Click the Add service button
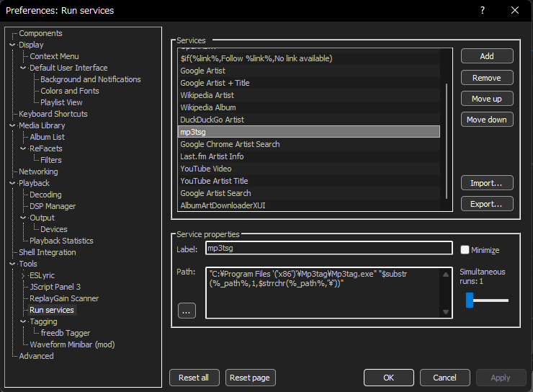The height and width of the screenshot is (392, 533). [x=487, y=56]
